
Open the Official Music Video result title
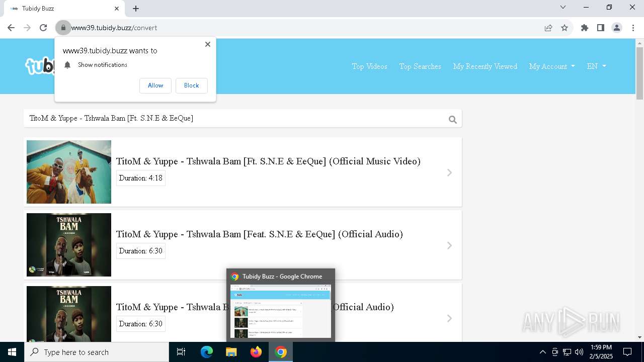[x=268, y=161]
